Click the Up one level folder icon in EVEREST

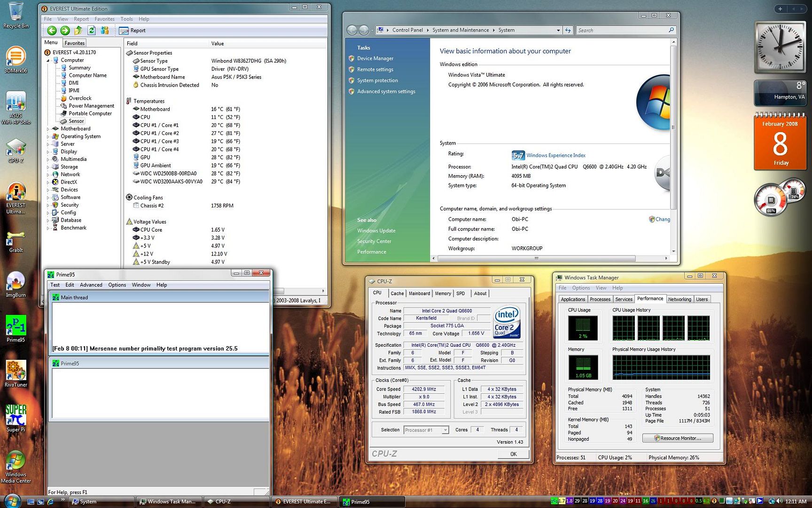(78, 31)
